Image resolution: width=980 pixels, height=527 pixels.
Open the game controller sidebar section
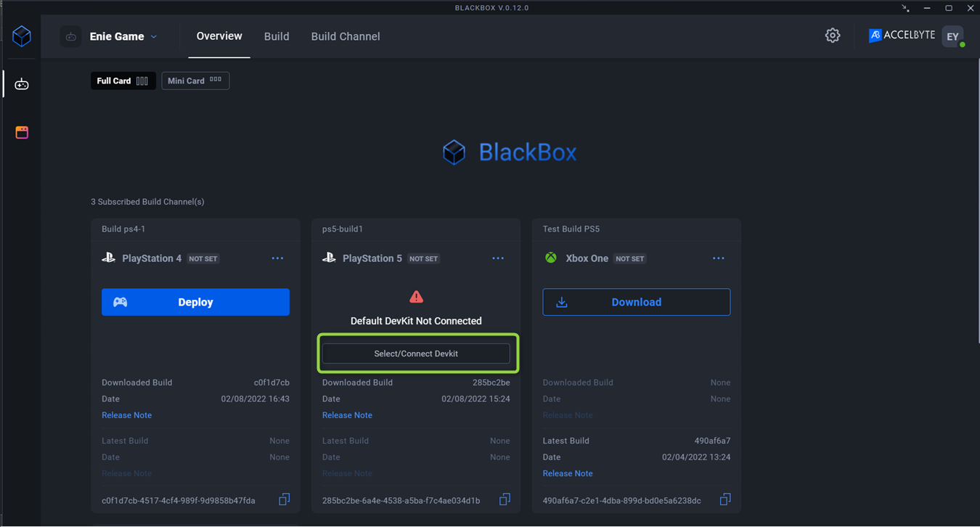coord(22,85)
